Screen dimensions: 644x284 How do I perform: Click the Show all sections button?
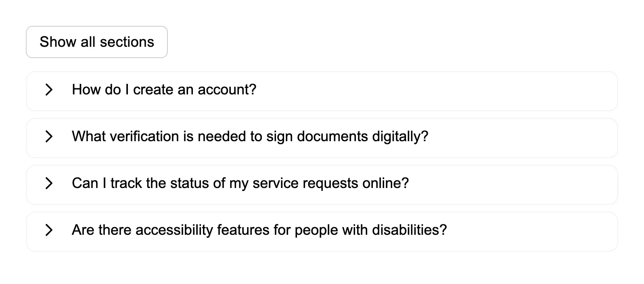pyautogui.click(x=97, y=42)
